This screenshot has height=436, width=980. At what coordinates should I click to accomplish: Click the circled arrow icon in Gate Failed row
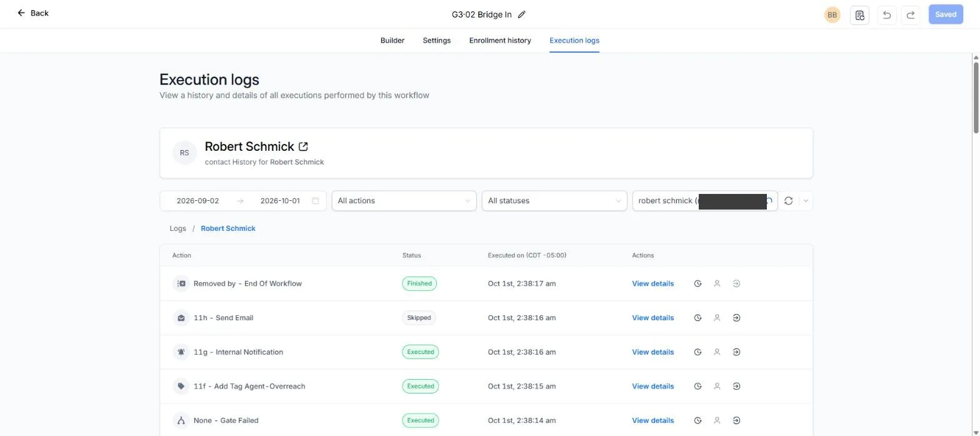pyautogui.click(x=736, y=420)
